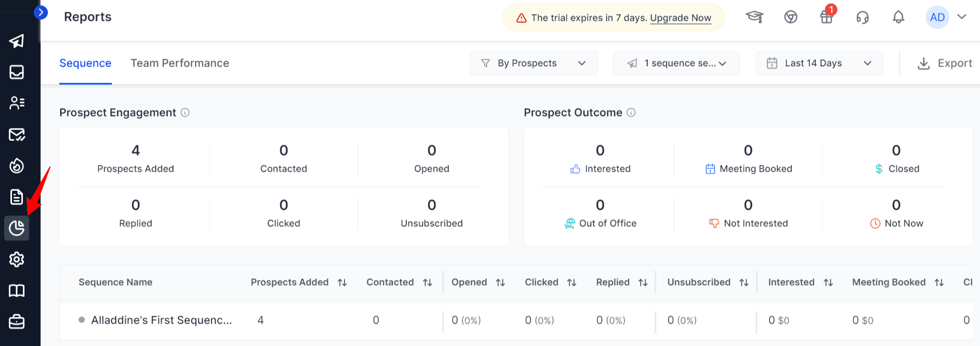This screenshot has width=980, height=346.
Task: Switch to the Sequence tab
Action: 85,63
